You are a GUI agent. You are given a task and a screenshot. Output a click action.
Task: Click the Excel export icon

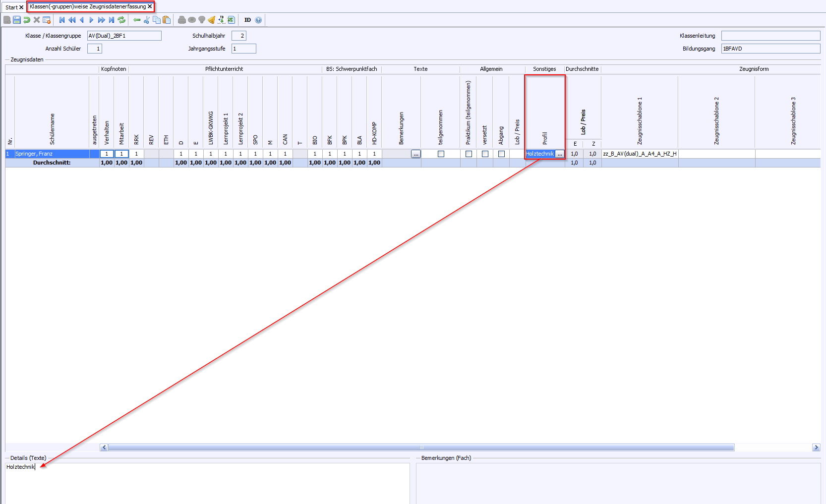231,20
